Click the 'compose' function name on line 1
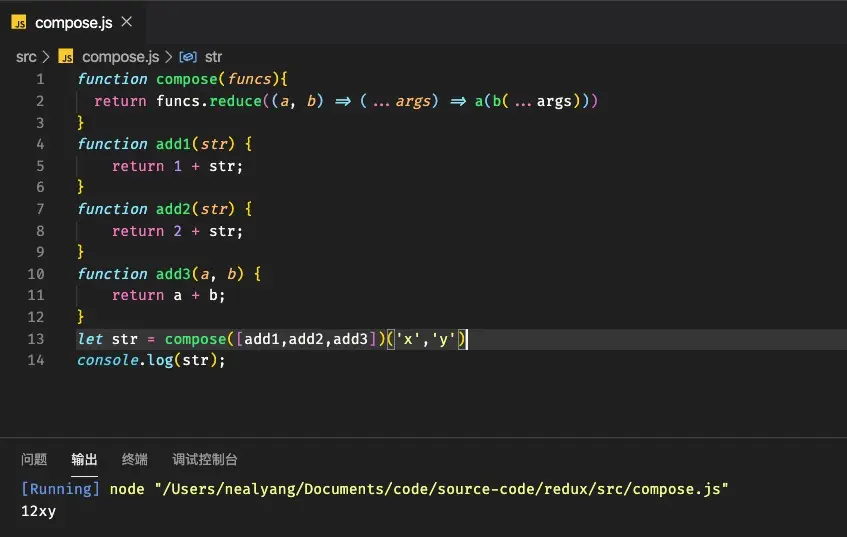 [186, 79]
